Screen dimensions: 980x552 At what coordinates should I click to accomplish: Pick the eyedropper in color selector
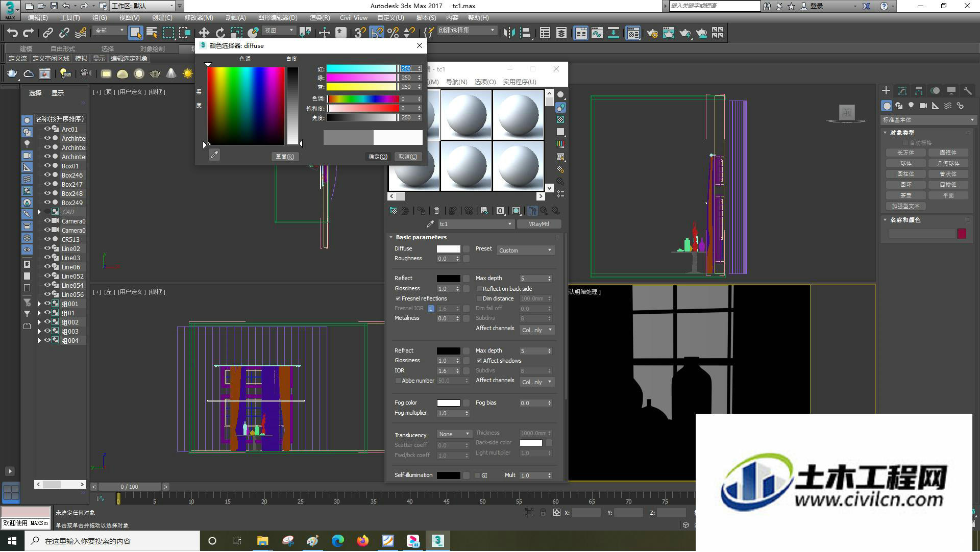pyautogui.click(x=214, y=155)
